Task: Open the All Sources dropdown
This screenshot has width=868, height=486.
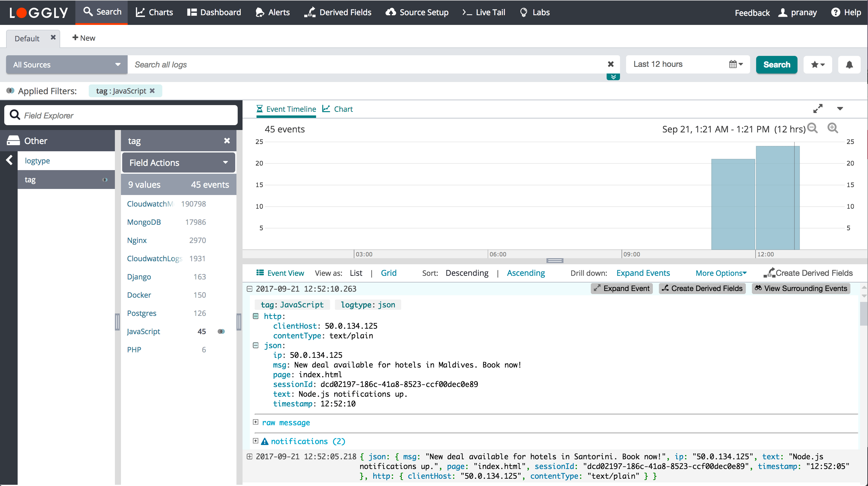Action: tap(67, 65)
